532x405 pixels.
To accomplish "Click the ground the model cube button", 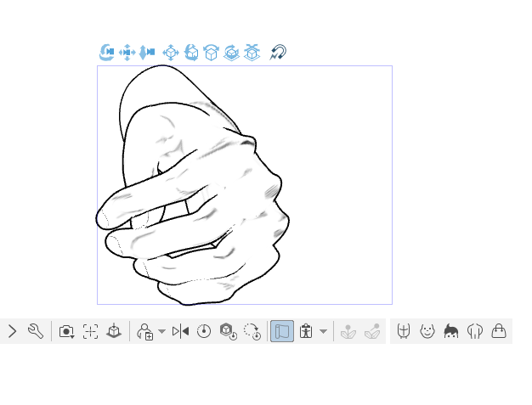I will 114,331.
